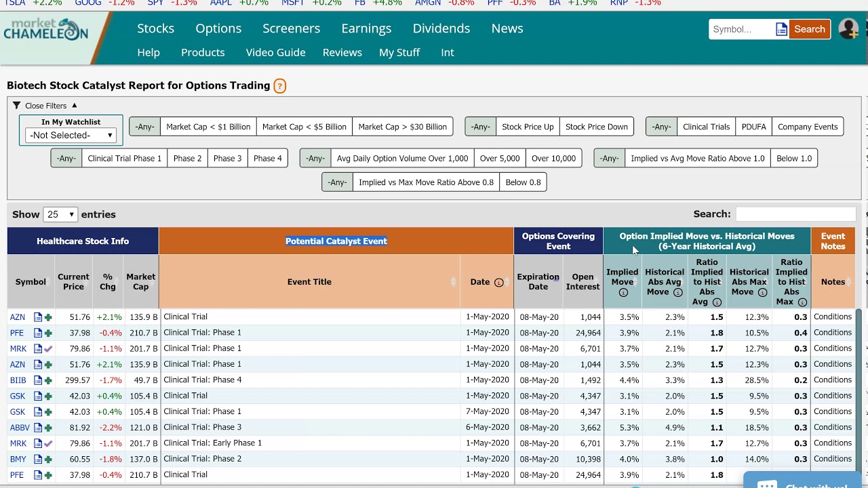The width and height of the screenshot is (868, 488).
Task: Toggle the Company Events filter
Action: point(808,127)
